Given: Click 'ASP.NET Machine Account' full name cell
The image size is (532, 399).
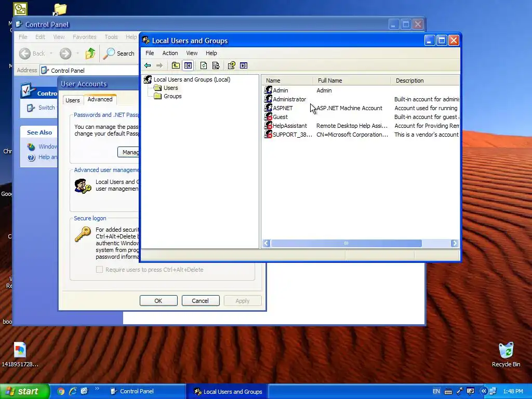Looking at the screenshot, I should click(349, 108).
